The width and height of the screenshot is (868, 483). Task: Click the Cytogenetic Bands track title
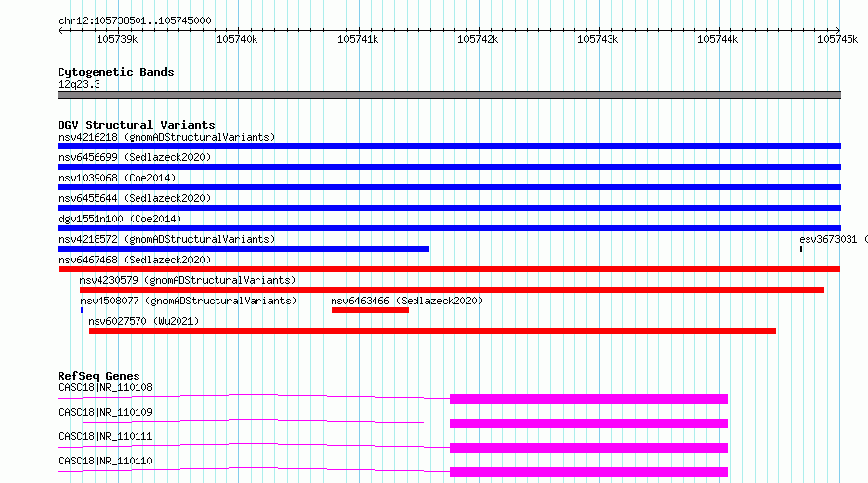116,72
